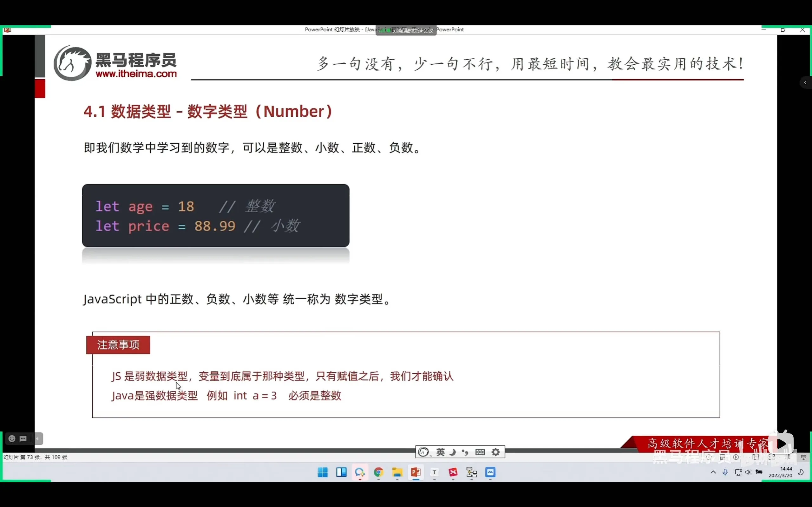Expand the right side panel chevron
Image resolution: width=812 pixels, height=507 pixels.
point(805,82)
